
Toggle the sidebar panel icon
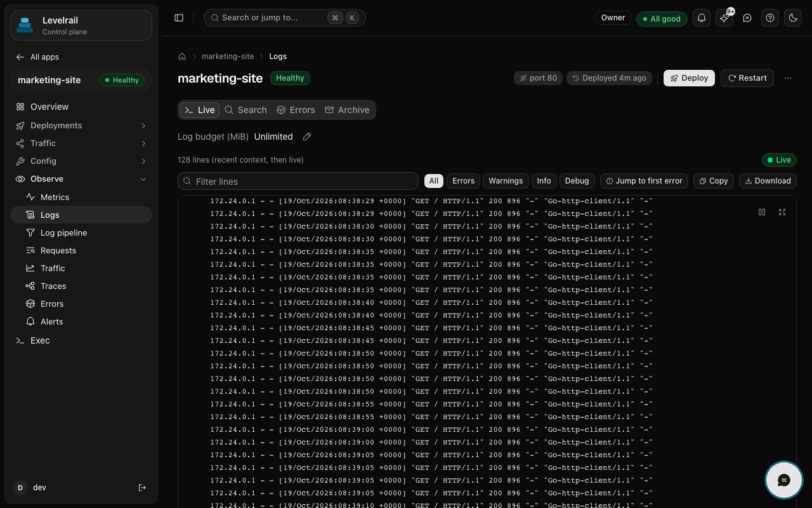[x=179, y=18]
